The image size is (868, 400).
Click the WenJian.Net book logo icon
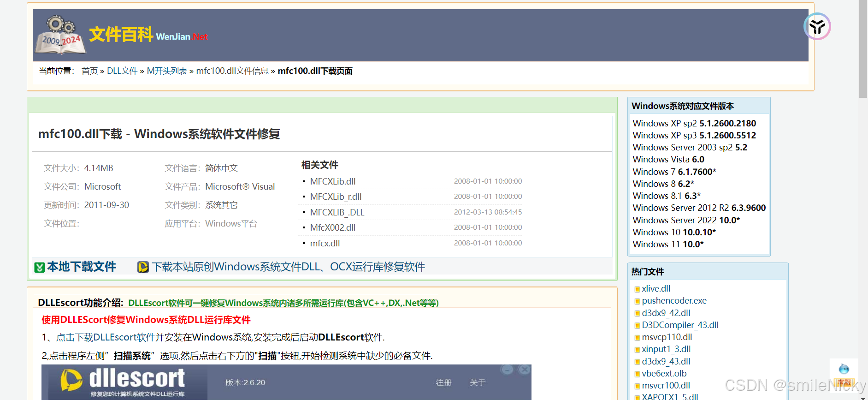(x=60, y=35)
